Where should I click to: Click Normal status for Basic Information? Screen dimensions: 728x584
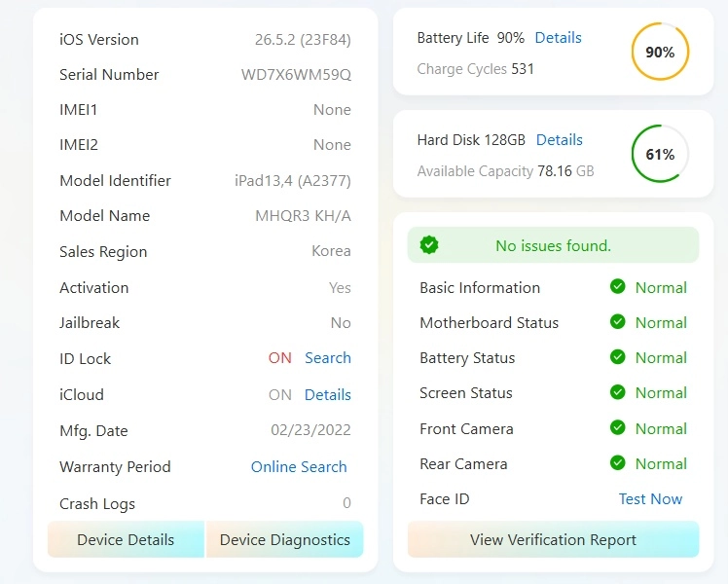(x=661, y=288)
